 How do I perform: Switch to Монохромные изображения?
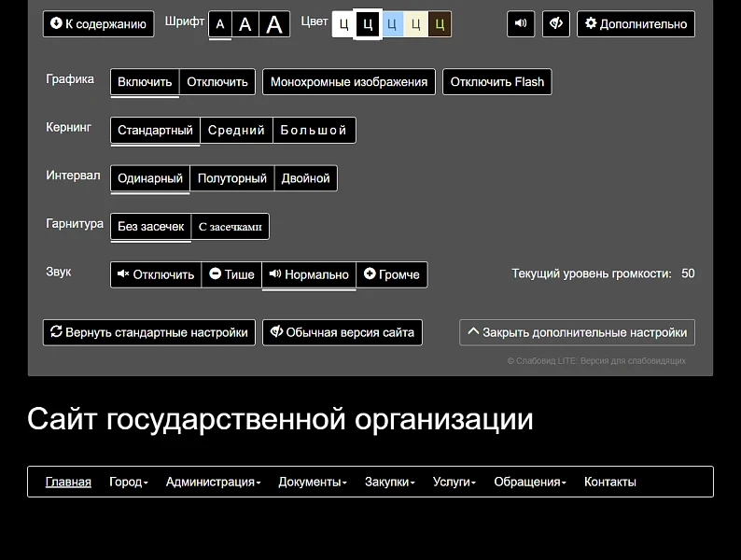(x=349, y=82)
